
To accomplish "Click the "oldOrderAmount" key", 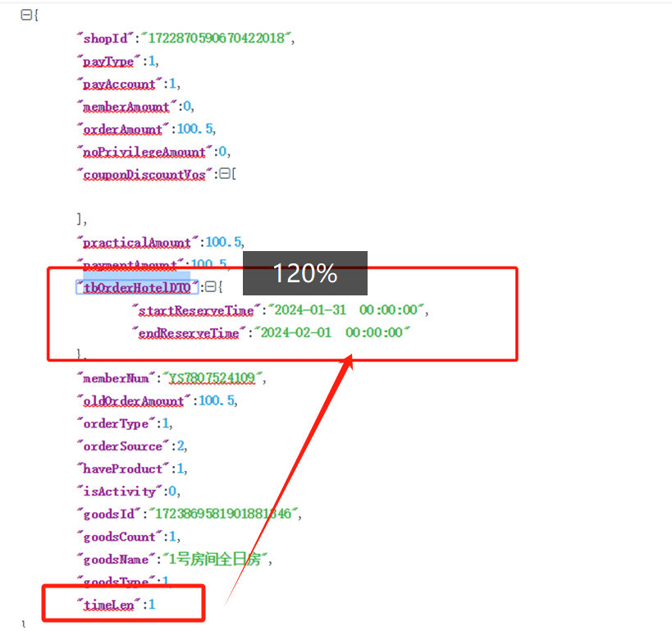I will point(134,401).
